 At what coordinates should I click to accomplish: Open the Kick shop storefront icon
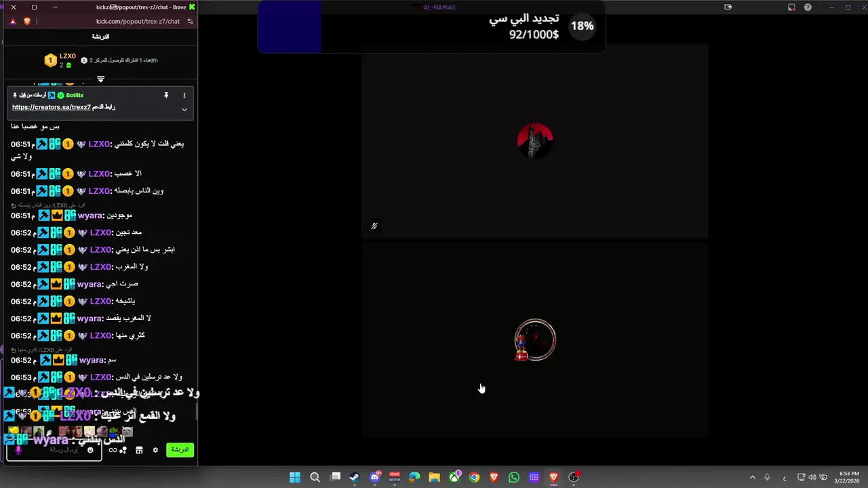139,450
